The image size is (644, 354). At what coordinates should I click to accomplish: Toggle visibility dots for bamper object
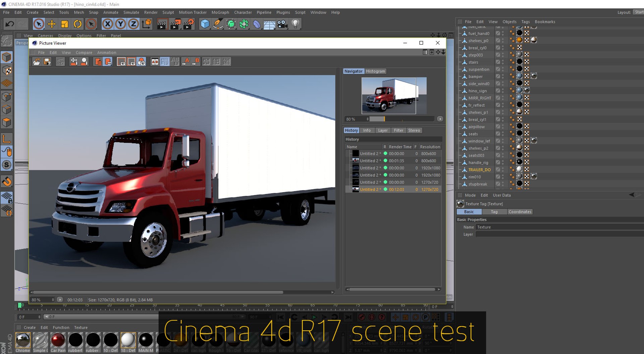503,77
